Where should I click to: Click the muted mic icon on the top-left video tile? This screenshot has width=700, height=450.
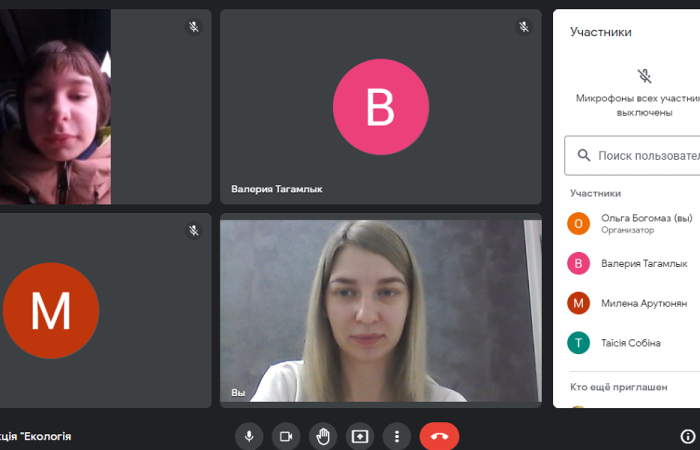click(x=194, y=27)
